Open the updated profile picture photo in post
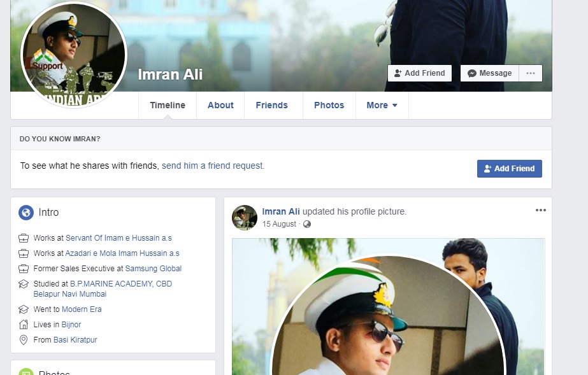The width and height of the screenshot is (588, 375). [x=388, y=306]
